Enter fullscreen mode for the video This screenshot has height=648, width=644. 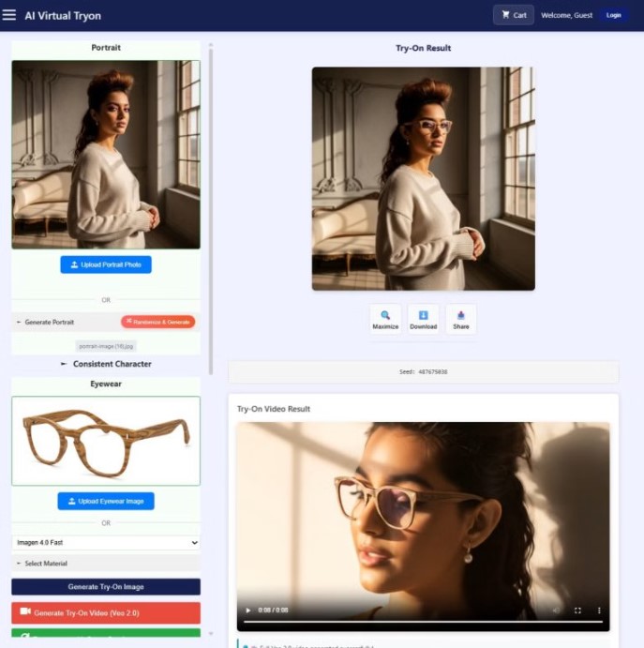click(577, 610)
